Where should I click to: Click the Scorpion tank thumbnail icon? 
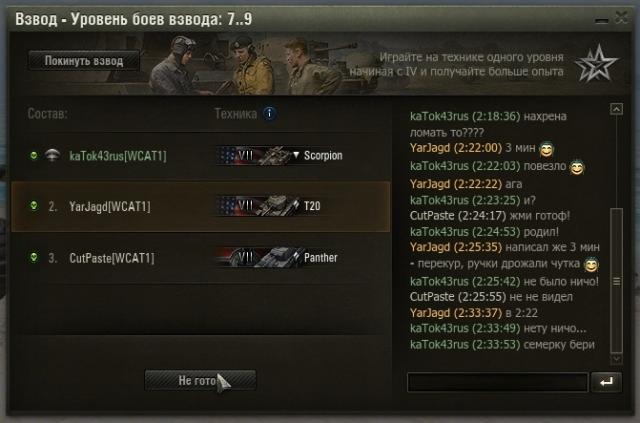click(x=274, y=156)
